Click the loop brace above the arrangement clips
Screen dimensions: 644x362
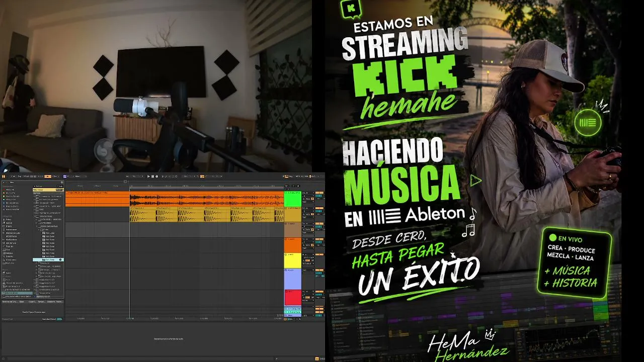pyautogui.click(x=207, y=188)
